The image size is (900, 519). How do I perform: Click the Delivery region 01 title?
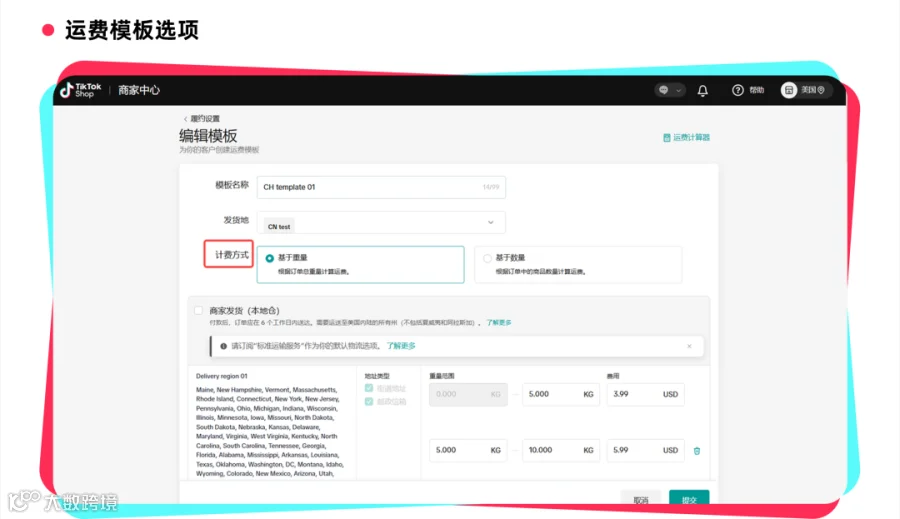coord(222,376)
